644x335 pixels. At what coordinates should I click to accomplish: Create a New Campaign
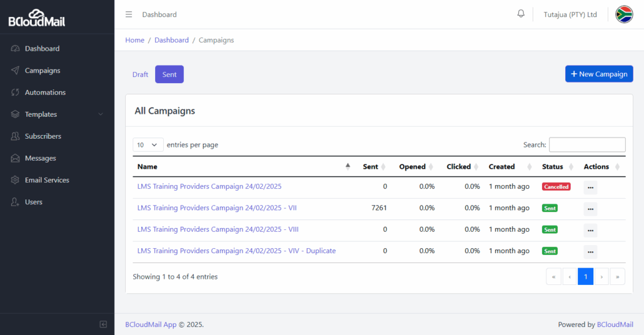599,74
